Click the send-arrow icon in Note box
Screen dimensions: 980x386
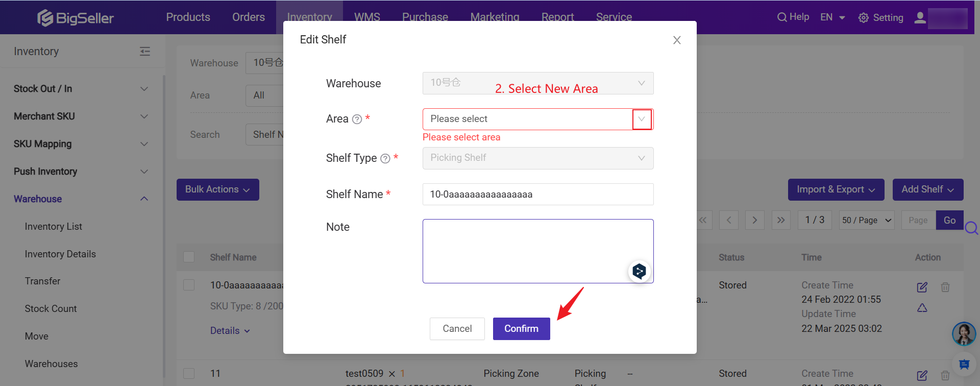point(639,271)
